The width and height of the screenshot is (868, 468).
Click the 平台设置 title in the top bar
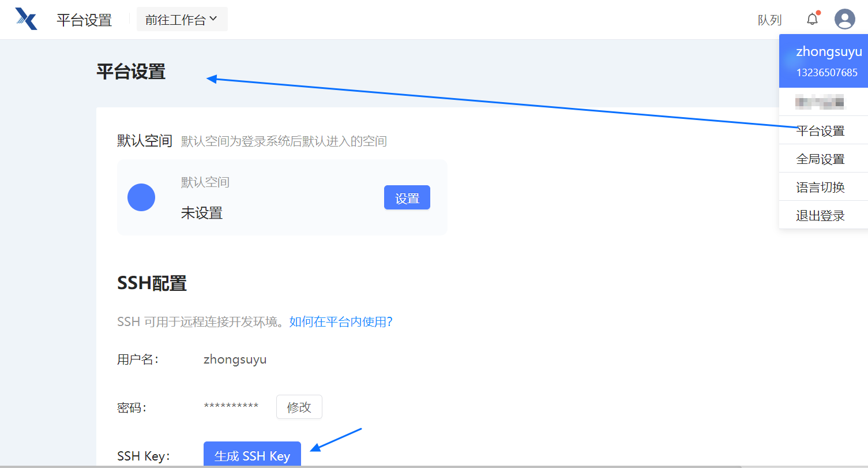pyautogui.click(x=84, y=20)
